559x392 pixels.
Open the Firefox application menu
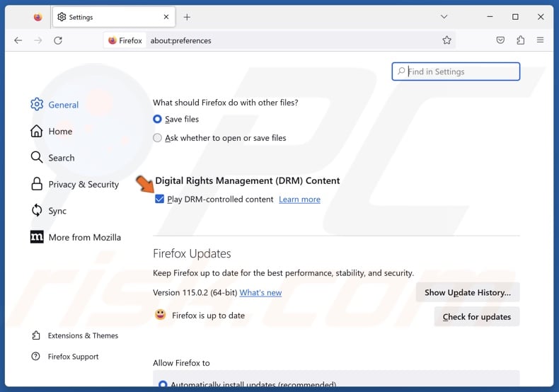541,40
